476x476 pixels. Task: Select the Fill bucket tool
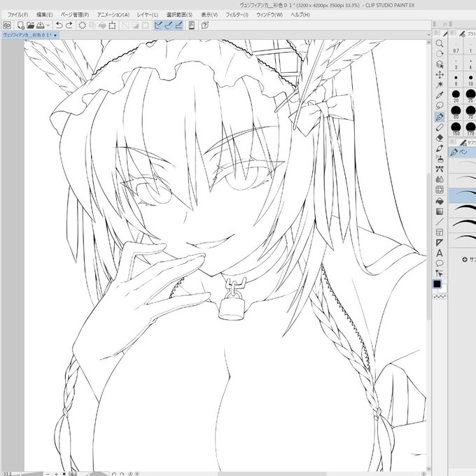click(440, 201)
